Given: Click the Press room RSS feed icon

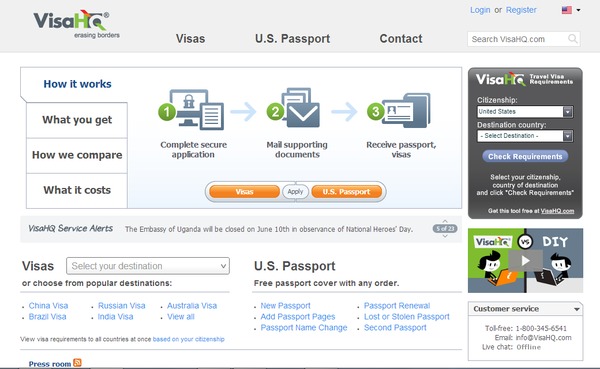Looking at the screenshot, I should (77, 362).
